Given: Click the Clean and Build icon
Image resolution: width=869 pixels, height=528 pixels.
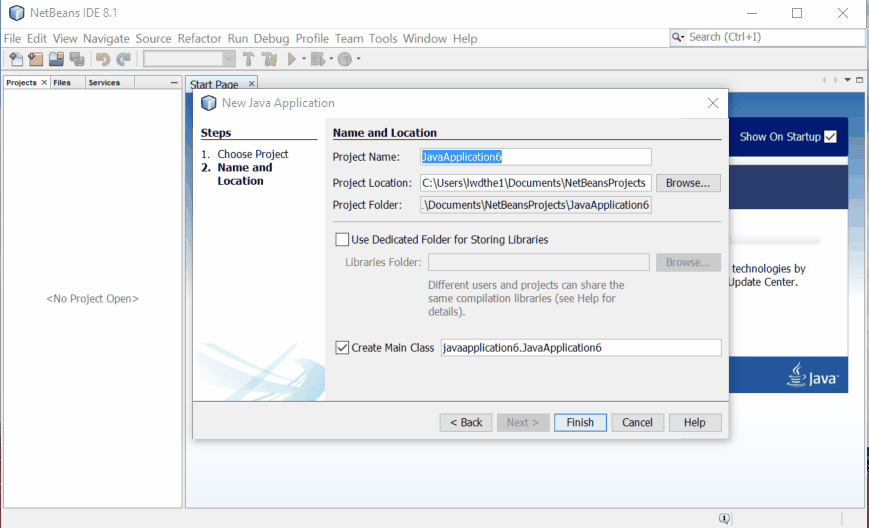Looking at the screenshot, I should tap(270, 59).
